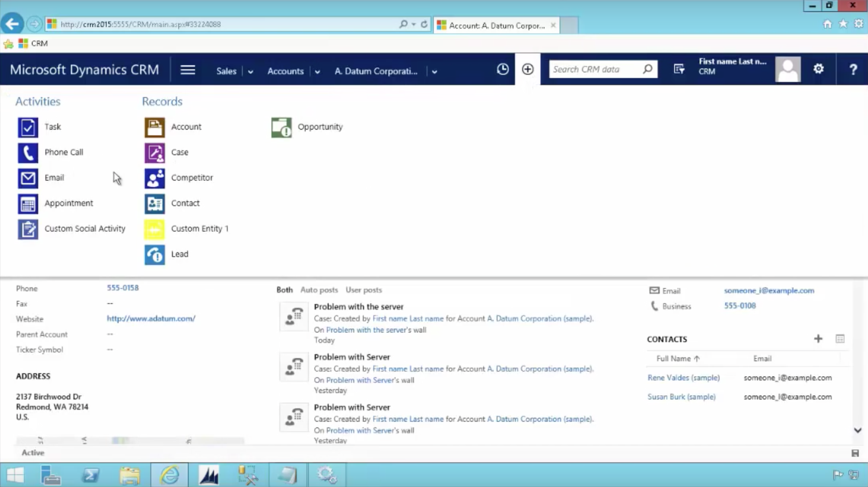Create a new Opportunity record

point(307,127)
